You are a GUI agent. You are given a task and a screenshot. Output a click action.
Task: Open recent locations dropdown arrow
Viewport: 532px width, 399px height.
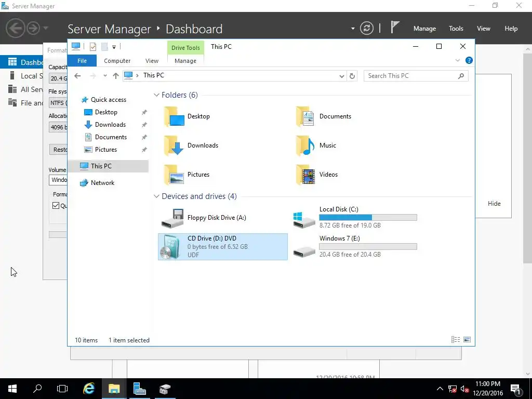point(105,76)
